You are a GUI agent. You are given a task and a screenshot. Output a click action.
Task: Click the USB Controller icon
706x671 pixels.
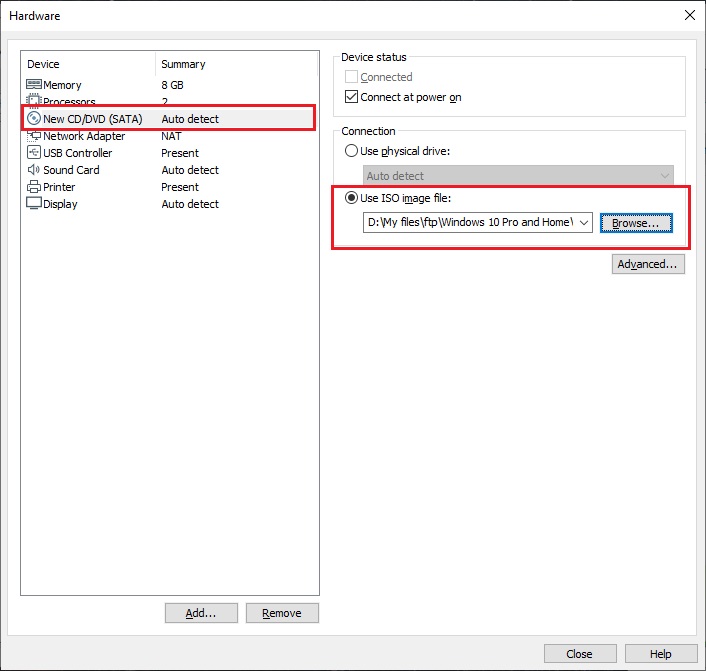point(34,153)
